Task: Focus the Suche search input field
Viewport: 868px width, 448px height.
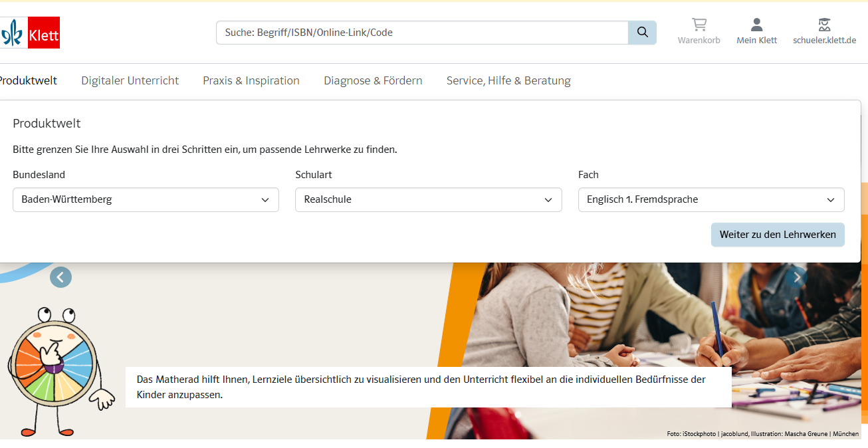Action: point(422,33)
